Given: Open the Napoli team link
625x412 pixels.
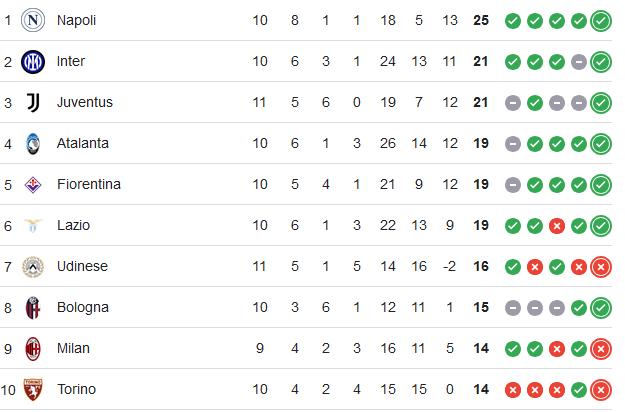Looking at the screenshot, I should click(x=77, y=20).
